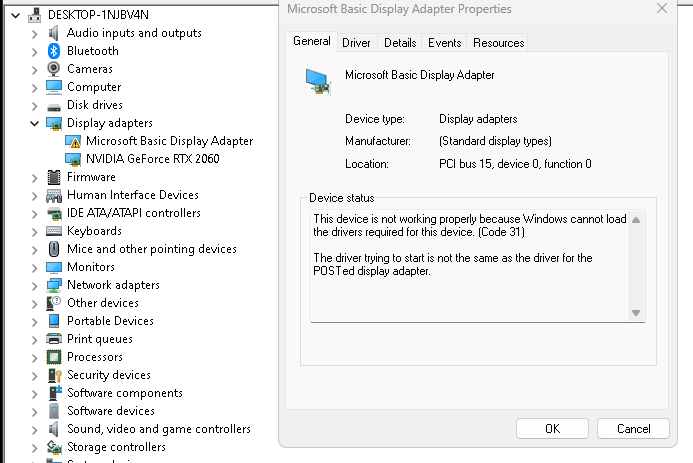Image resolution: width=693 pixels, height=463 pixels.
Task: Open the Events tab
Action: pos(444,43)
